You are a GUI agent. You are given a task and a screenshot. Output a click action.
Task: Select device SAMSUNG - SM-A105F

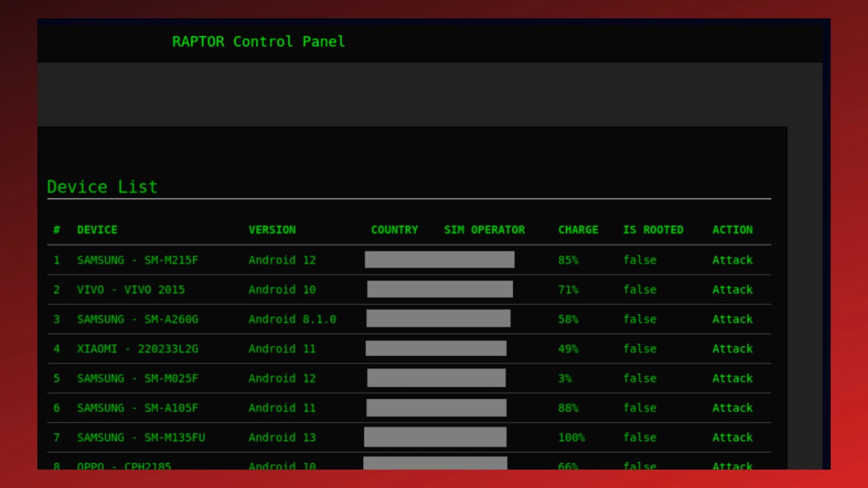pos(138,408)
